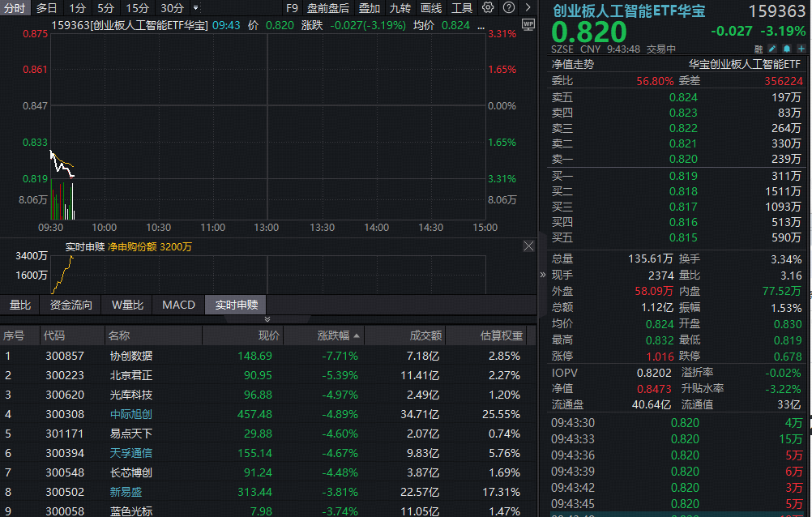Expand the 工具 tools menu

pos(462,8)
